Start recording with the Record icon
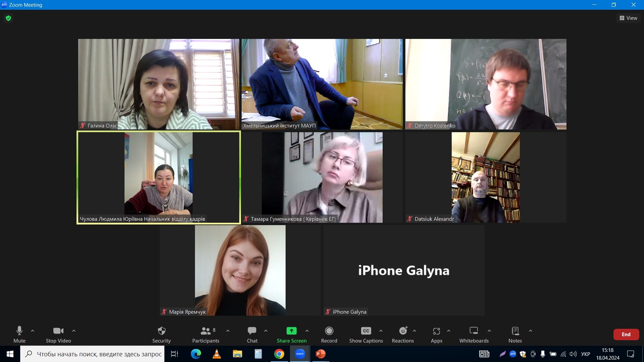 [x=329, y=331]
